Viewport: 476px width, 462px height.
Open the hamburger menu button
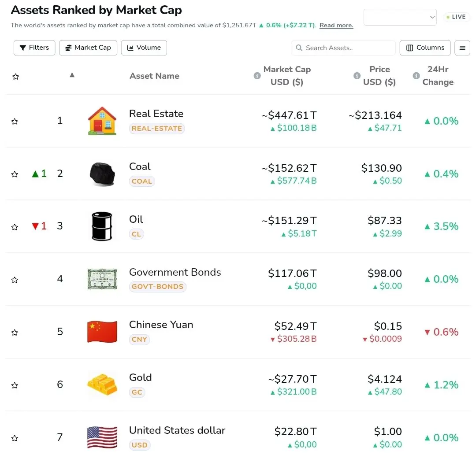click(462, 48)
